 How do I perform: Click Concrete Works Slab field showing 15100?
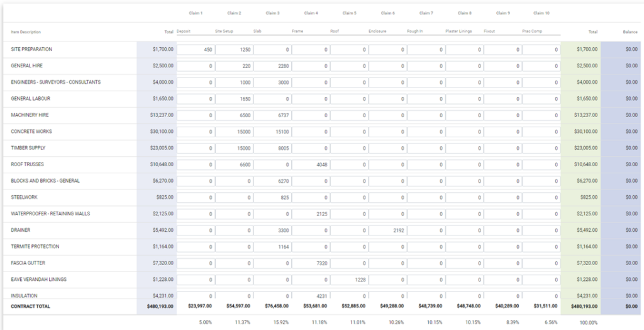272,132
